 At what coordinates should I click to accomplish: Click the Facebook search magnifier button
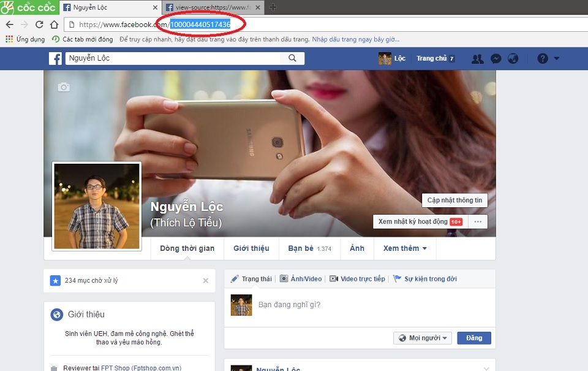(292, 58)
